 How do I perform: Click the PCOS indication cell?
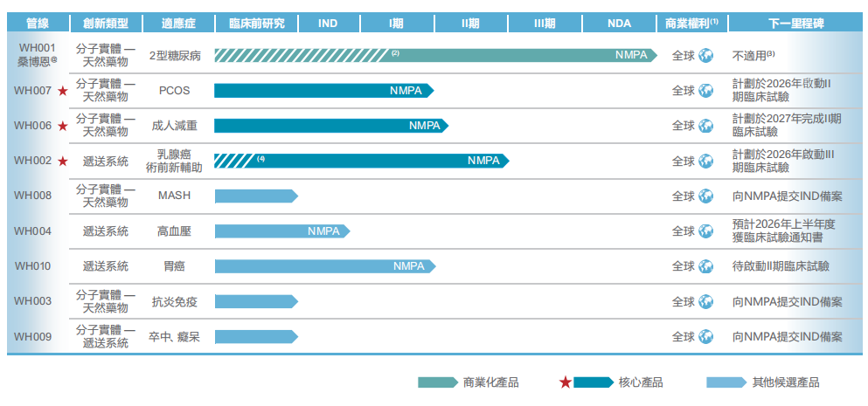(x=174, y=91)
